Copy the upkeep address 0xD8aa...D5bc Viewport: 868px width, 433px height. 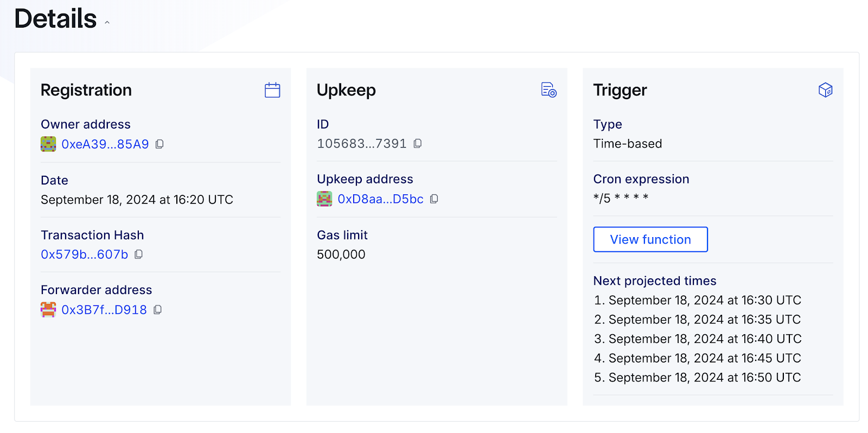pos(434,199)
